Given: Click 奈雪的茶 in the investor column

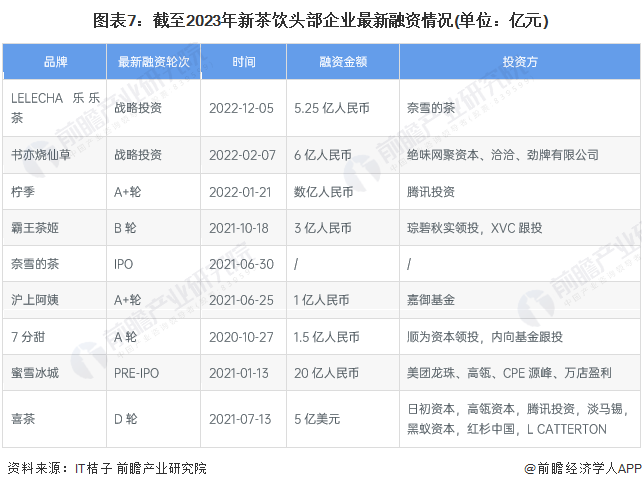Looking at the screenshot, I should (431, 108).
